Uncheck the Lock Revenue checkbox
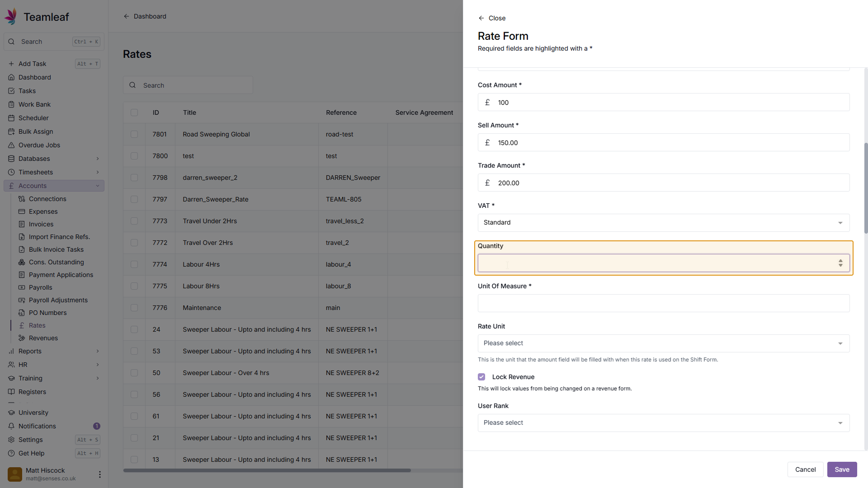Image resolution: width=868 pixels, height=488 pixels. 481,377
